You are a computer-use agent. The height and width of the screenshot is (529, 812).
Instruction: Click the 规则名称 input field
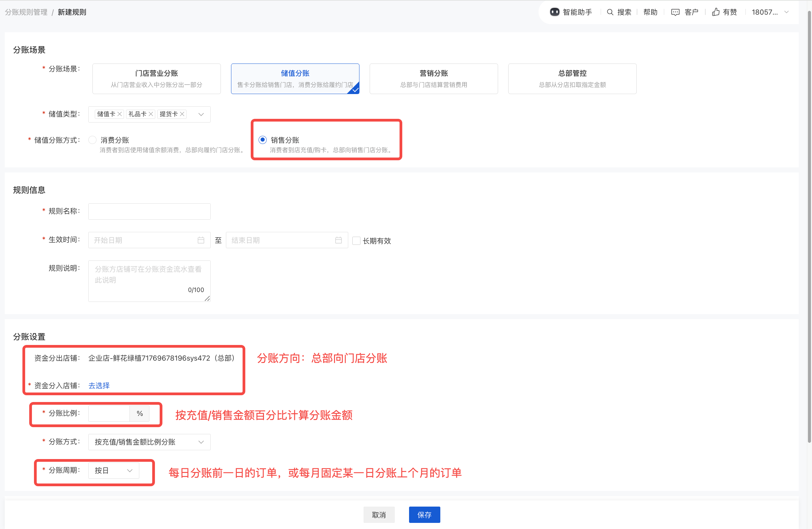point(149,212)
